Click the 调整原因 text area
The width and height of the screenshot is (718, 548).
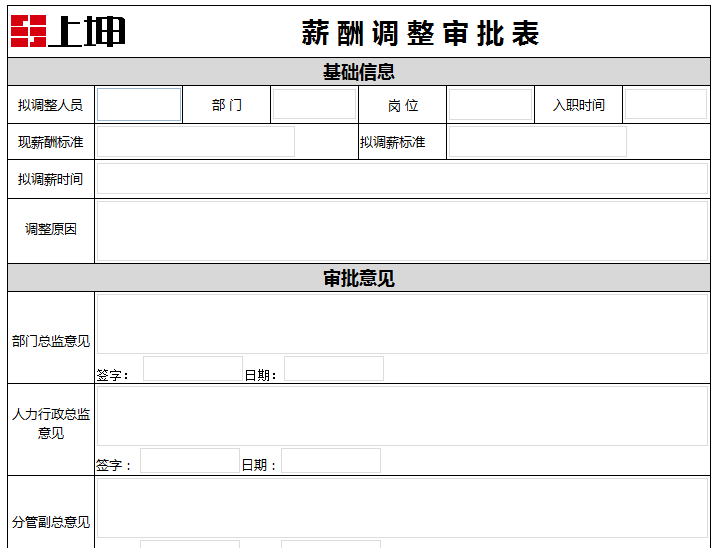click(x=403, y=231)
